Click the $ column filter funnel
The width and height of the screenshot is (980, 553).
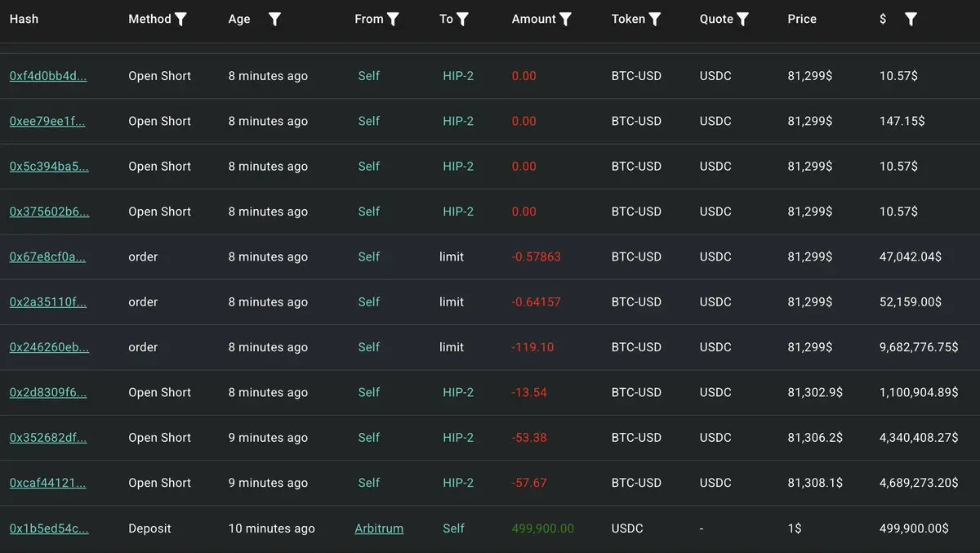click(911, 19)
